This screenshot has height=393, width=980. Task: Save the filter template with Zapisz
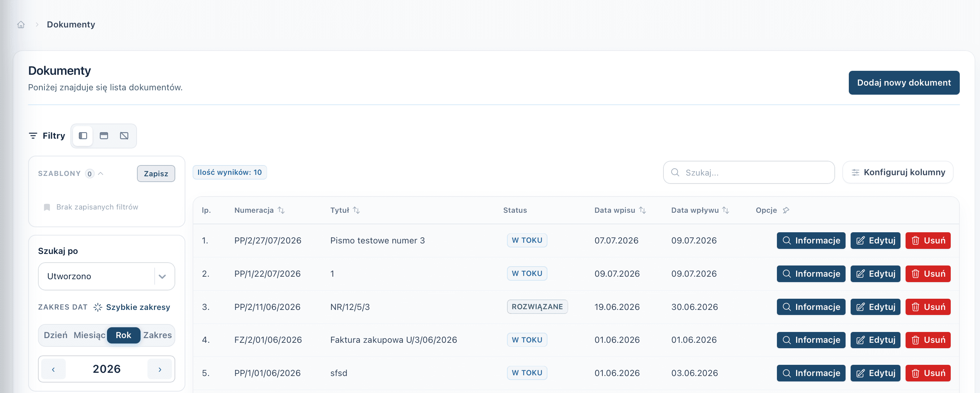click(x=156, y=173)
